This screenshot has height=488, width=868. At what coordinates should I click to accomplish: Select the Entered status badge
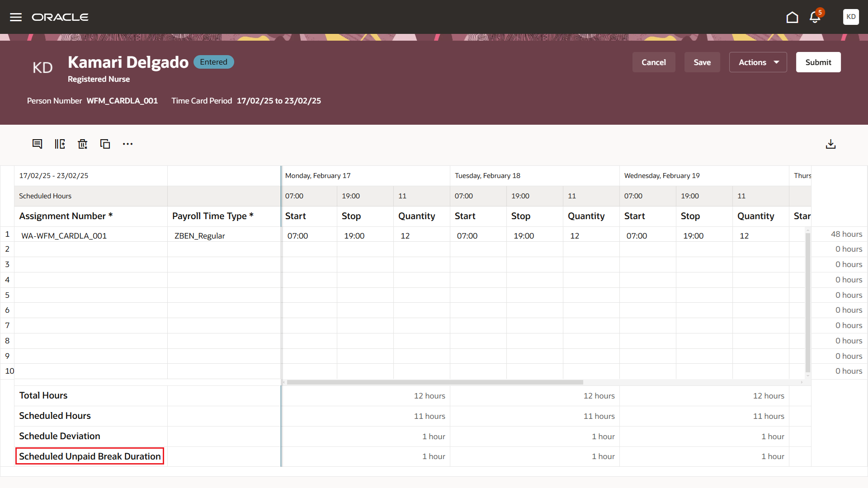tap(213, 62)
